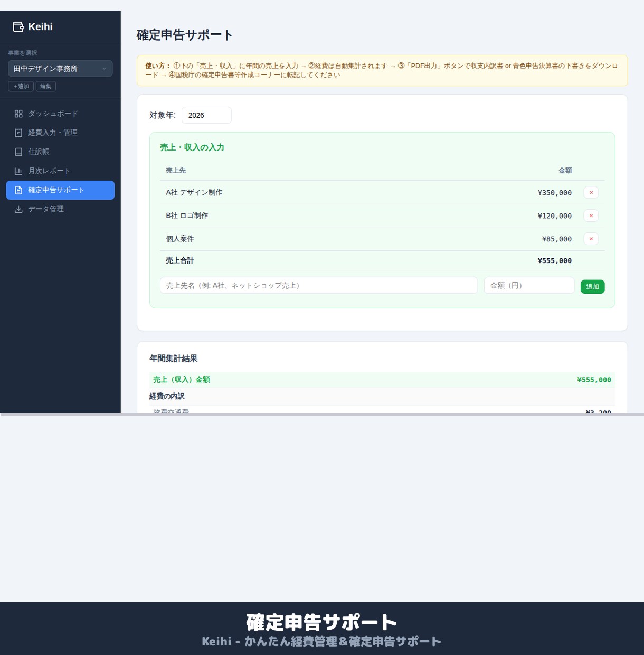
Task: Click the +追加 business button
Action: tap(21, 86)
